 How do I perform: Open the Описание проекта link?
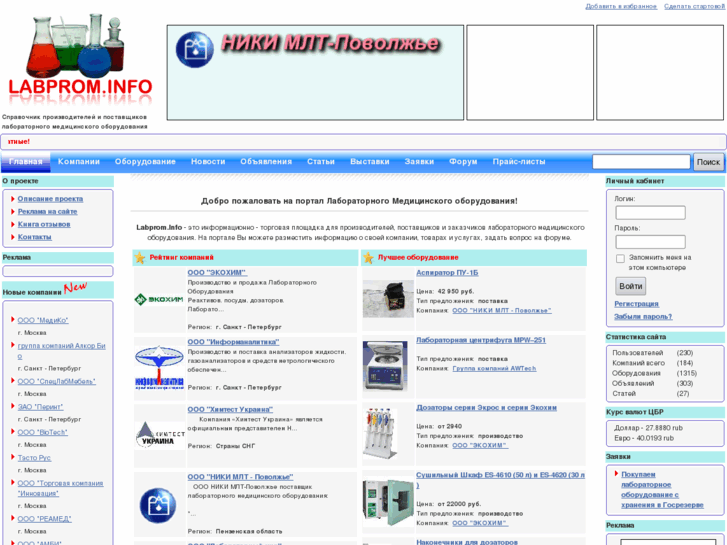click(x=51, y=199)
